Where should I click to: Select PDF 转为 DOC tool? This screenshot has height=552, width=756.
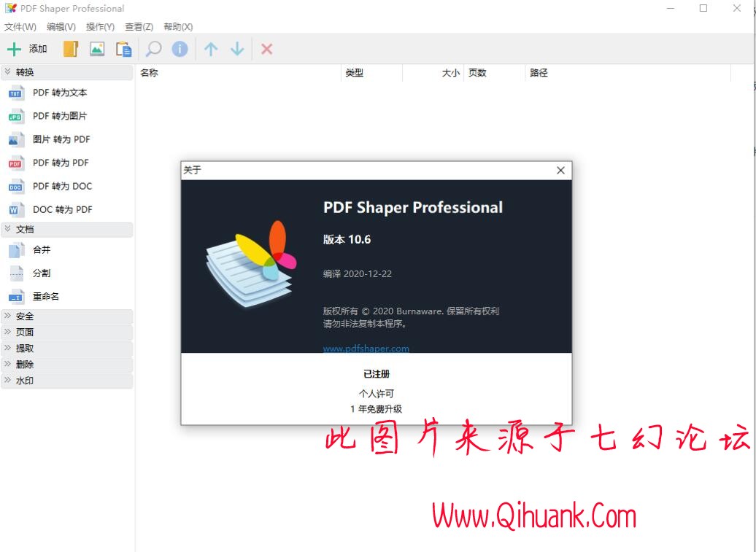(x=62, y=187)
